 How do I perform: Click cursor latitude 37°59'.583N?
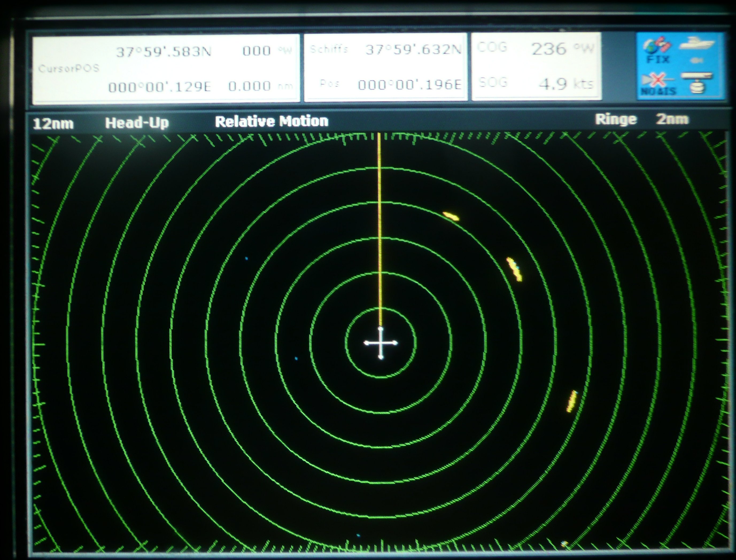[x=164, y=52]
